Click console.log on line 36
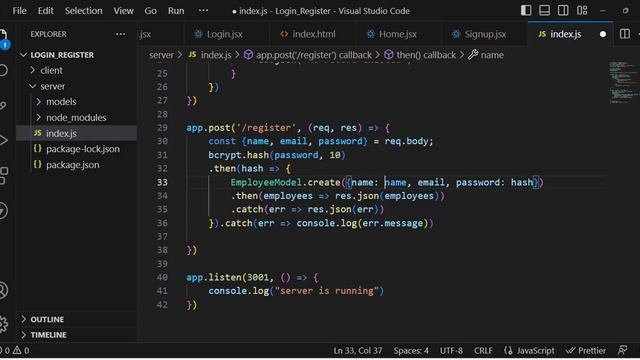The width and height of the screenshot is (640, 360). pyautogui.click(x=327, y=223)
